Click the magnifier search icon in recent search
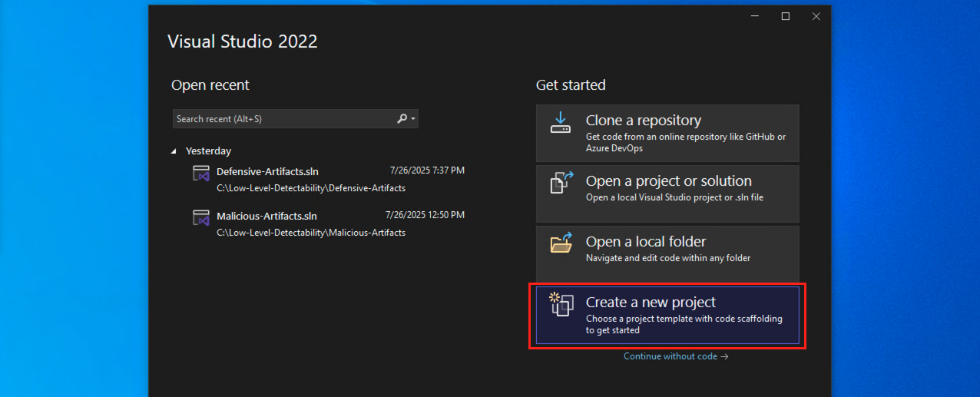 click(402, 119)
